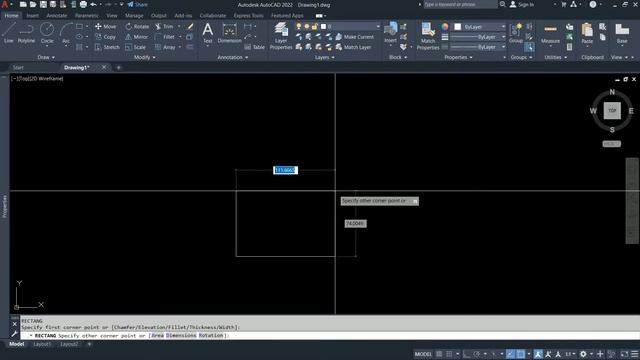
Task: Open the ViewCube TOP face
Action: pyautogui.click(x=612, y=111)
